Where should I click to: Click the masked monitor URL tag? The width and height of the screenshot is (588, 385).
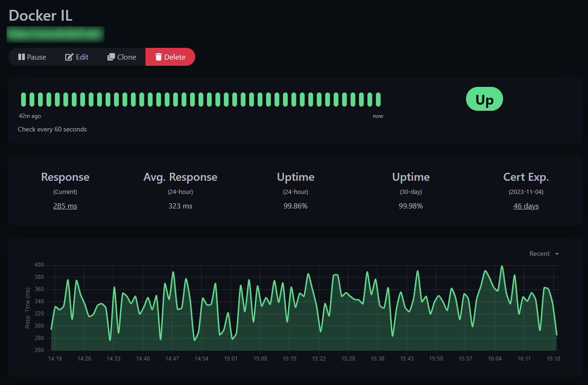55,34
